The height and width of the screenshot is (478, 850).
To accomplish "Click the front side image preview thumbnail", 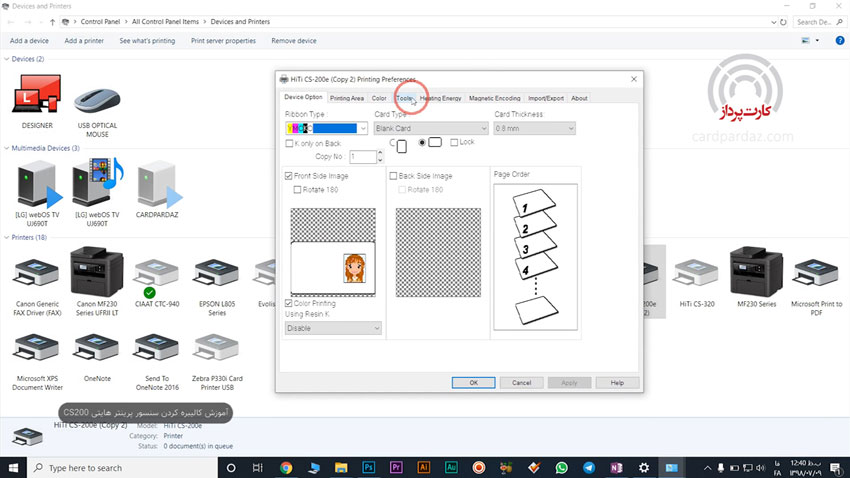I will point(333,253).
